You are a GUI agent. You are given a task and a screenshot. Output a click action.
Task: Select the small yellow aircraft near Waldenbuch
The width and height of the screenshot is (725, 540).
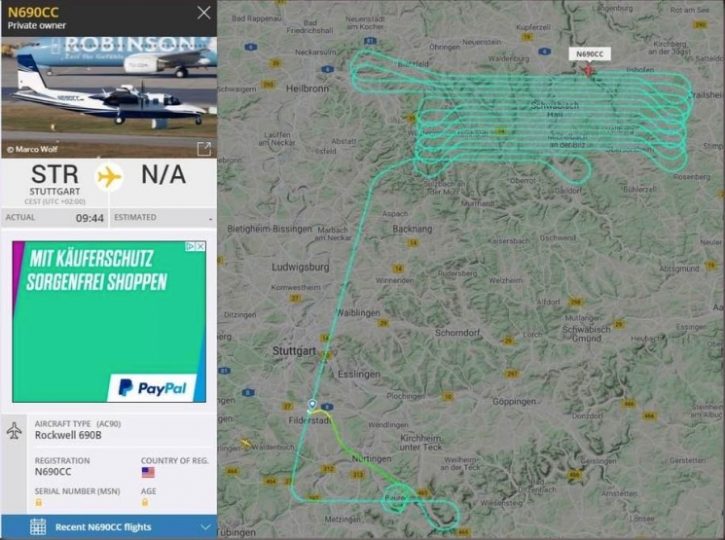click(x=246, y=444)
